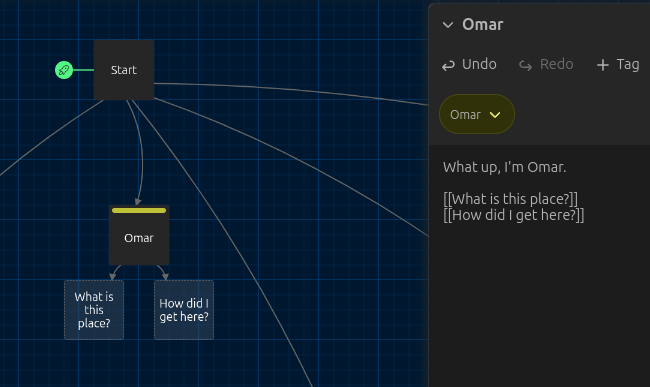Image resolution: width=650 pixels, height=387 pixels.
Task: Click the [[How did I get here?]] link text
Action: coord(514,215)
